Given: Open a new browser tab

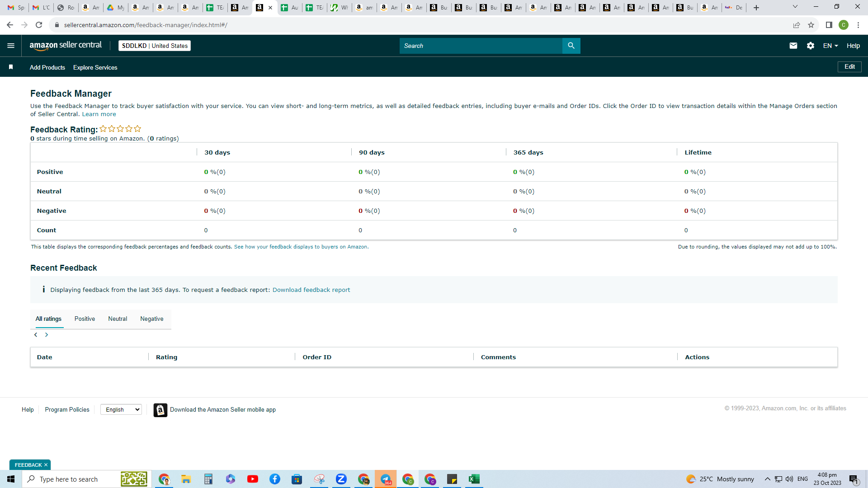Looking at the screenshot, I should pyautogui.click(x=756, y=8).
